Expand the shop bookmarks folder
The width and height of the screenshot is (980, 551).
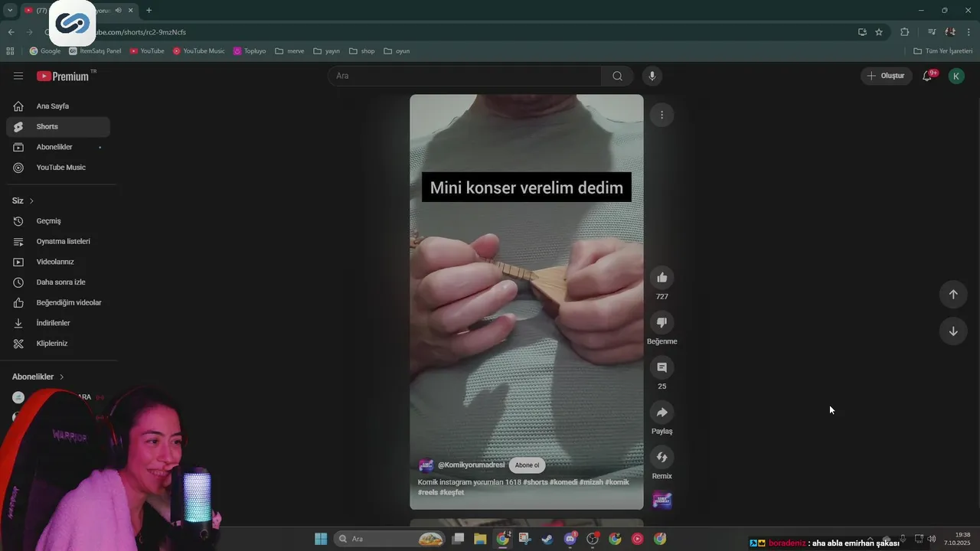362,51
